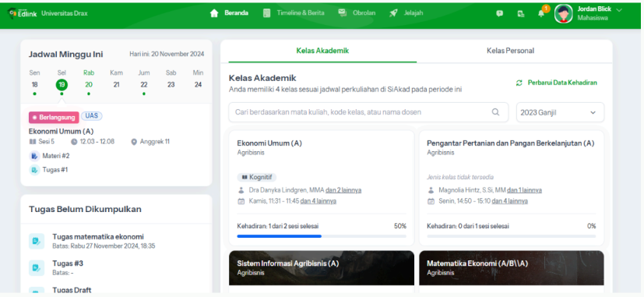This screenshot has height=297, width=644.
Task: Click Jordan Blick profile avatar
Action: click(x=563, y=13)
